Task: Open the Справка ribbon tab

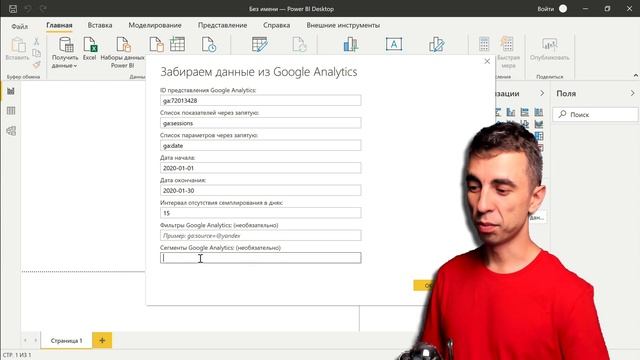Action: 276,25
